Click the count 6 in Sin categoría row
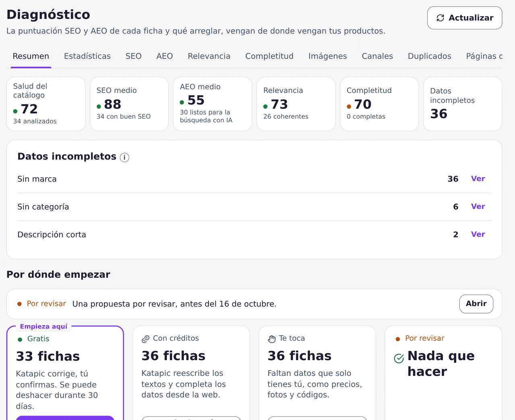Viewport: 515px width, 420px height. tap(456, 207)
